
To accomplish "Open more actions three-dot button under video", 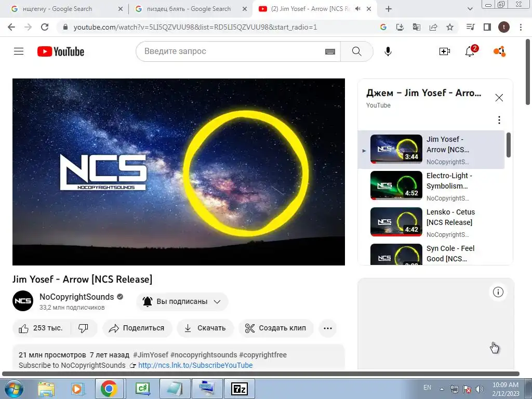I will coord(328,328).
